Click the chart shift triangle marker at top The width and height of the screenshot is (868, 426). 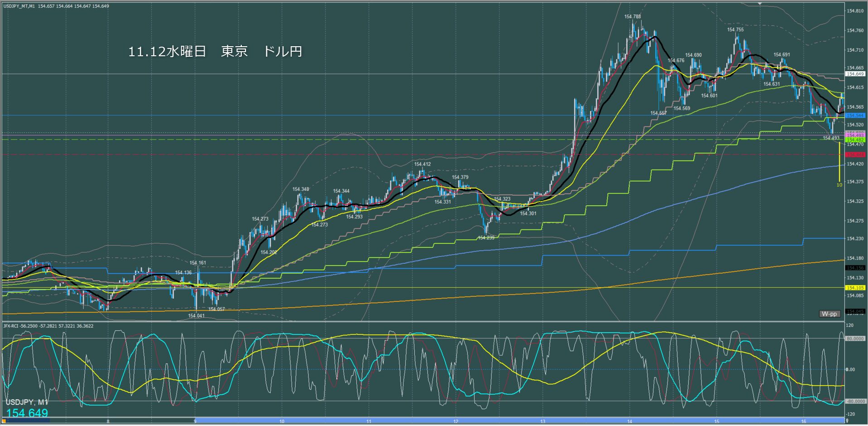[760, 4]
